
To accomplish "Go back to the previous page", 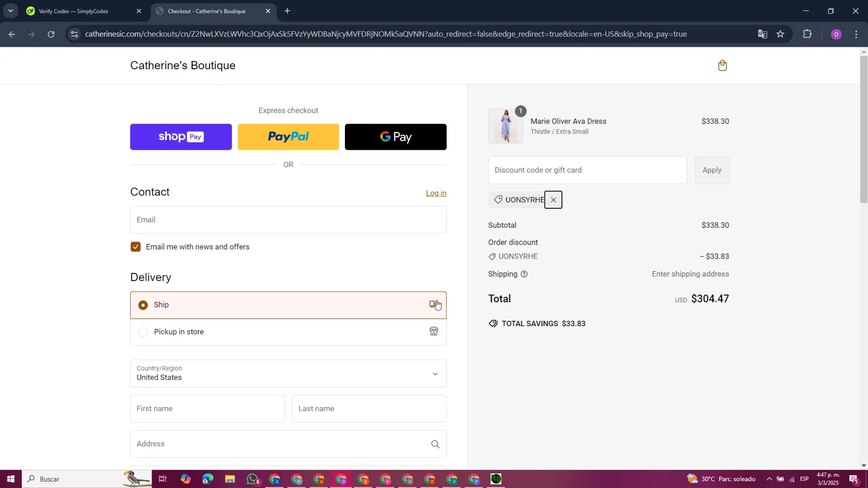I will 11,34.
